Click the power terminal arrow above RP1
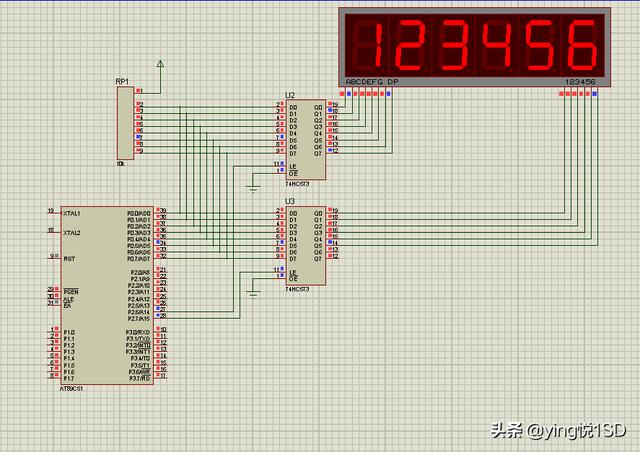Image resolution: width=640 pixels, height=452 pixels. point(160,64)
